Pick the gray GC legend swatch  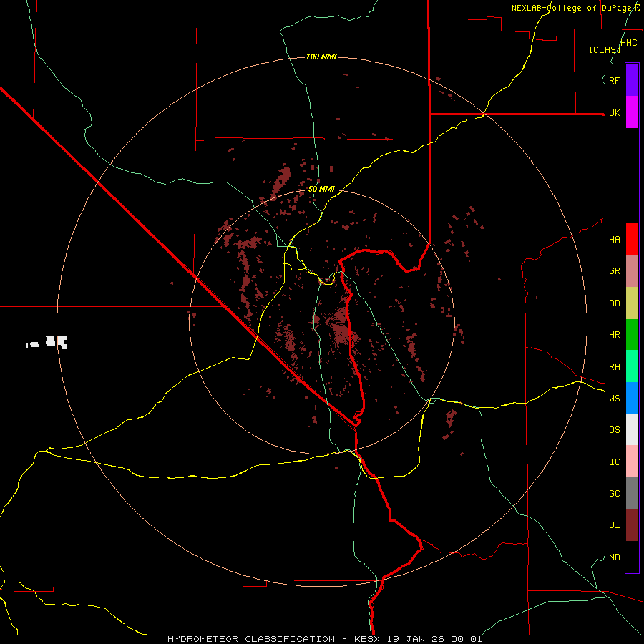632,493
